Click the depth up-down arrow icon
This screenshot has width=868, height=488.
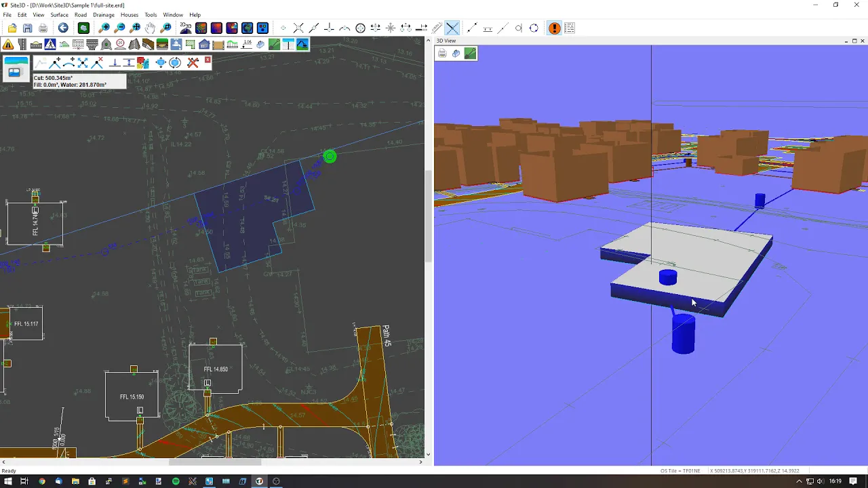point(128,62)
